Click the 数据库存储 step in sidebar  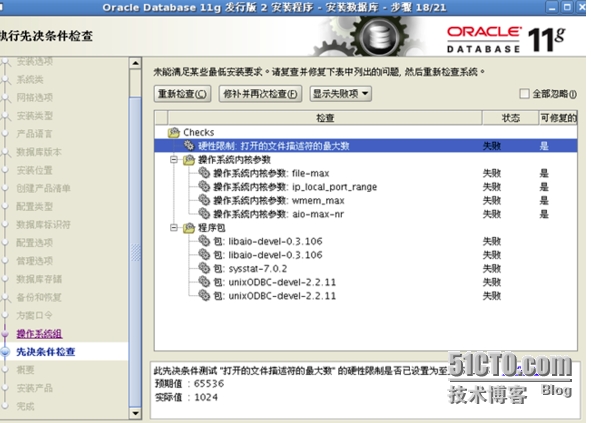pyautogui.click(x=39, y=279)
